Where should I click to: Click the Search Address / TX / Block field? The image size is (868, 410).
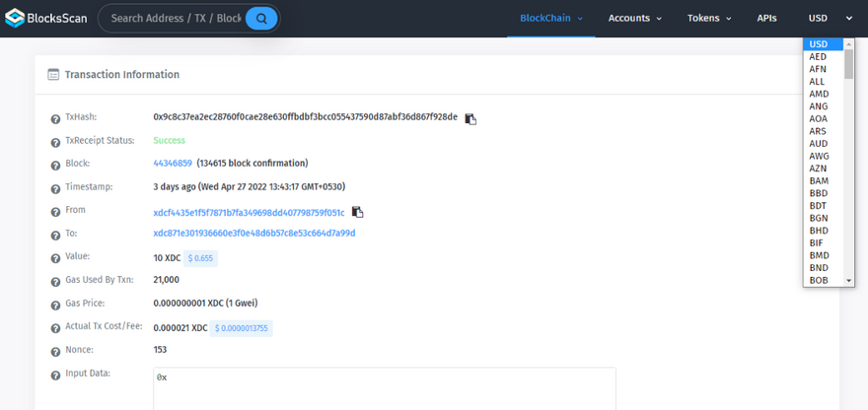coord(175,19)
